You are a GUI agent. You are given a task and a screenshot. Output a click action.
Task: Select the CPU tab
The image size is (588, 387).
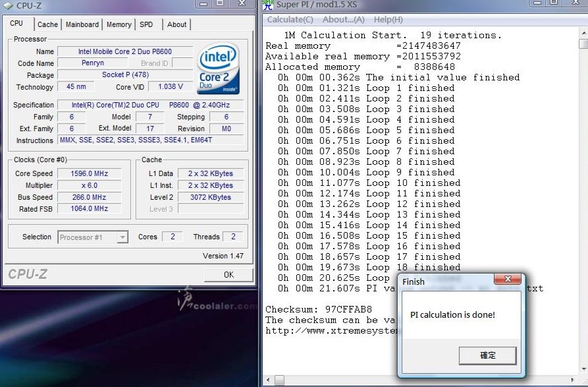pyautogui.click(x=16, y=23)
